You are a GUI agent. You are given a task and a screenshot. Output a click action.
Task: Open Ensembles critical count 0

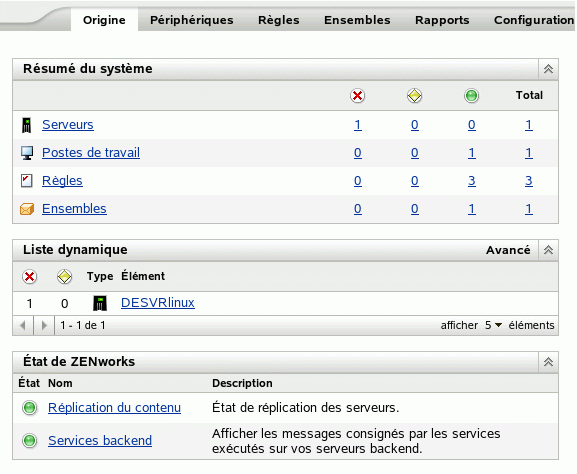358,209
